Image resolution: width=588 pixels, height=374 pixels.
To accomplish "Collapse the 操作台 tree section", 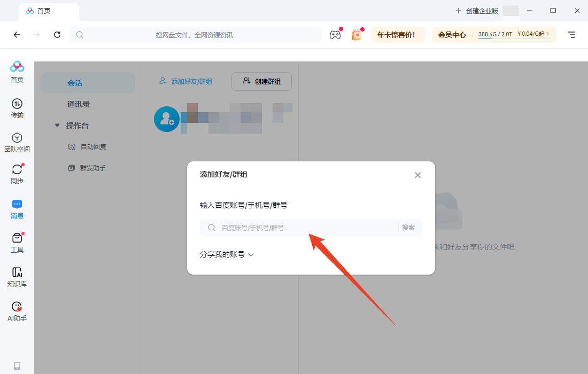I will (x=57, y=125).
